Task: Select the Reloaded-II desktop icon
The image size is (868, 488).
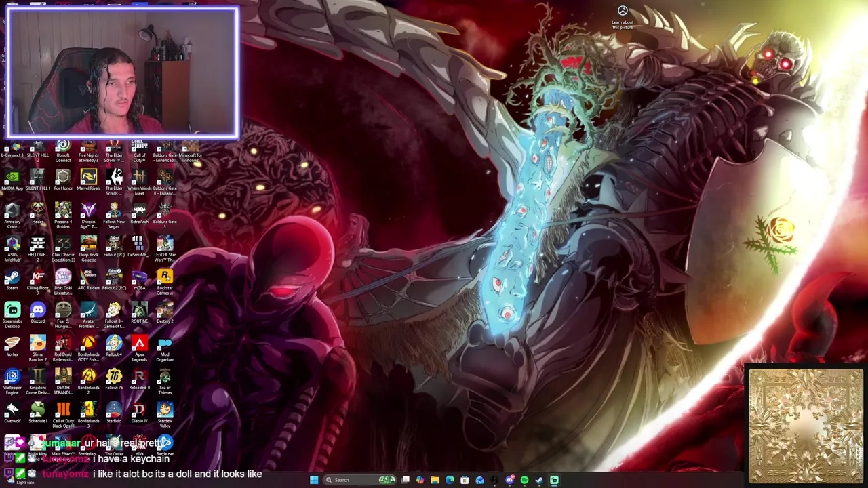Action: (139, 380)
